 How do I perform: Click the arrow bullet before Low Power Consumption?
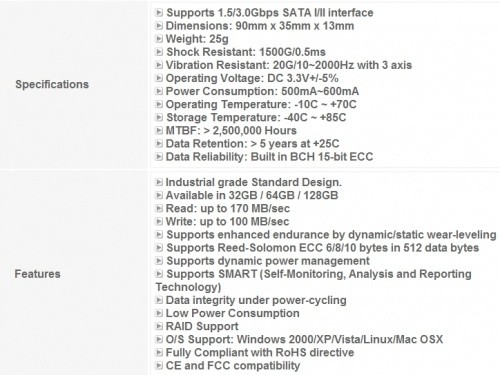159,313
